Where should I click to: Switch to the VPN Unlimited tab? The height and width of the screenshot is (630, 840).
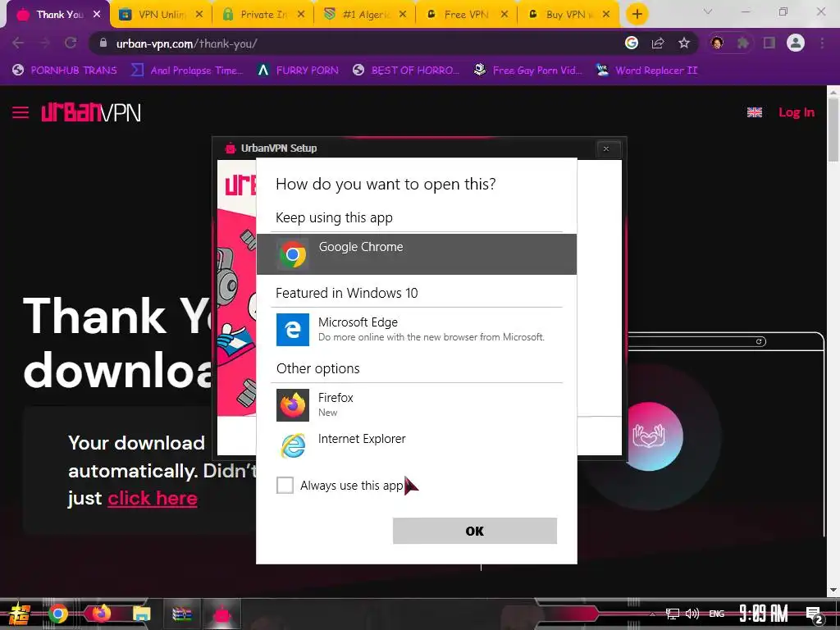point(161,15)
